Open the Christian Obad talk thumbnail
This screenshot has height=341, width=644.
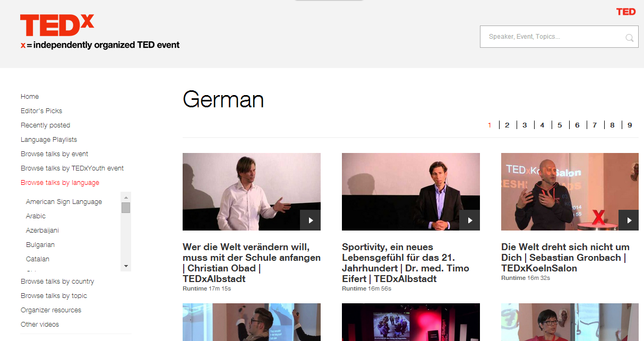click(x=252, y=192)
